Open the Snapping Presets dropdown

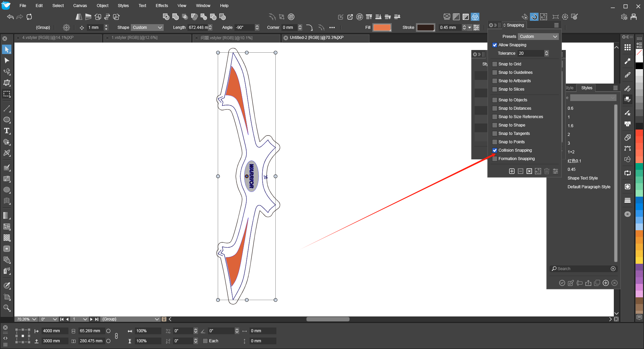[x=538, y=37]
